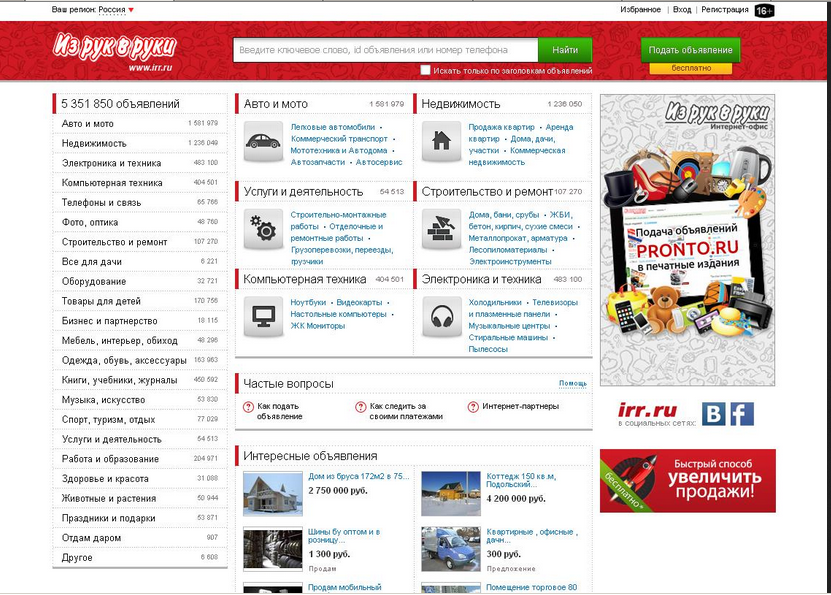Open Интернет-партнеры FAQ link
The image size is (831, 595).
[x=520, y=406]
